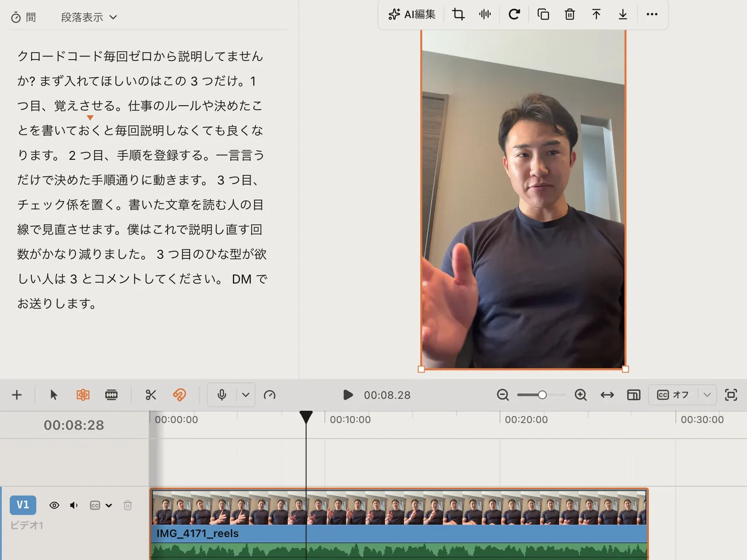Select the IMG_4171_reels clip
747x560 pixels.
[x=399, y=524]
